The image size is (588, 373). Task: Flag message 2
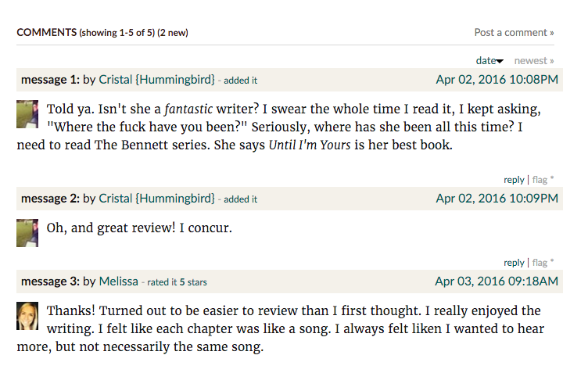(540, 263)
